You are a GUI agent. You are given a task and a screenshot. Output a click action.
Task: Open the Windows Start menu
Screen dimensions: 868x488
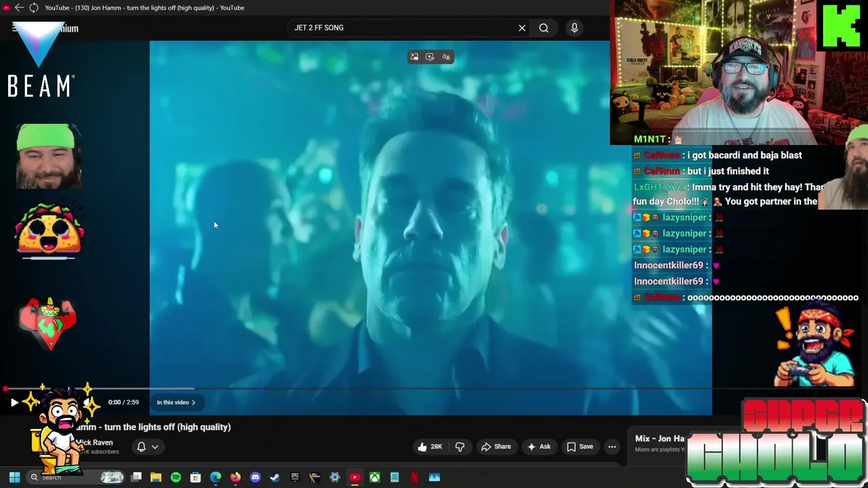14,477
